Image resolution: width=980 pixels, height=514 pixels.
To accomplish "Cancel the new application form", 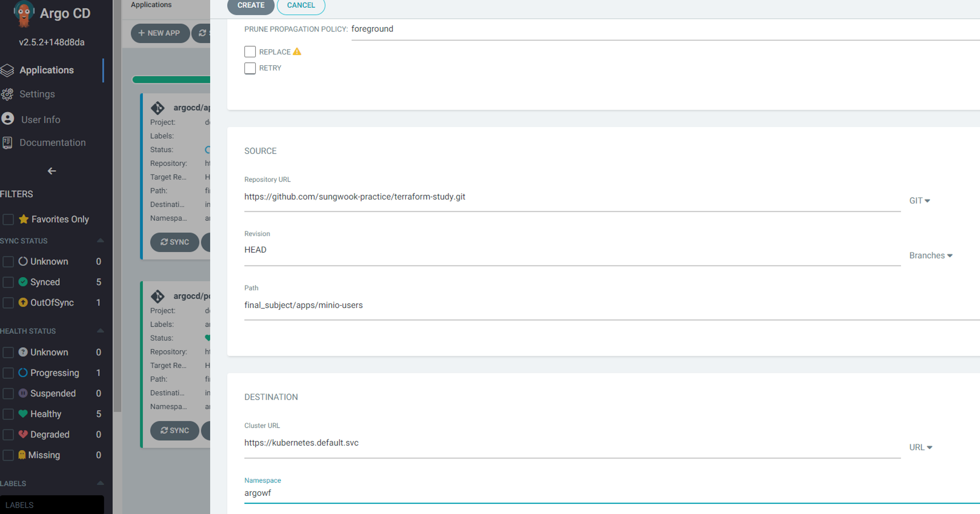I will (301, 5).
